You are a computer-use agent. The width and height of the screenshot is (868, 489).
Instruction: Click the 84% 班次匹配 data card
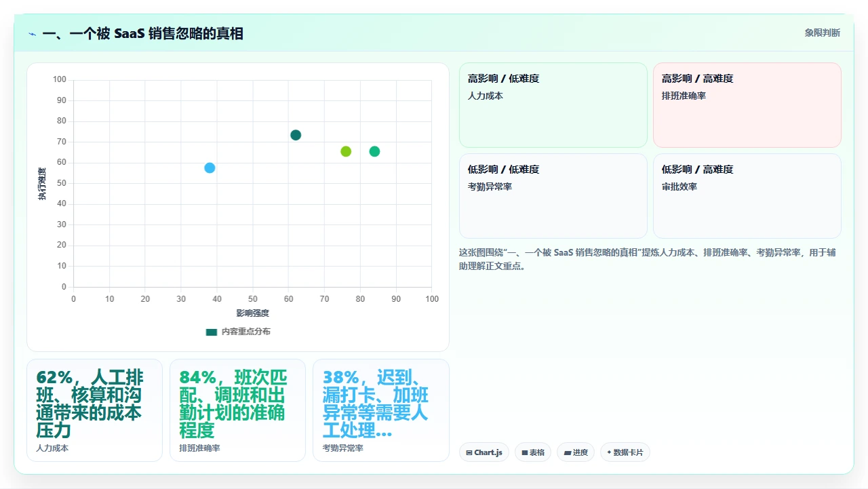tap(237, 410)
